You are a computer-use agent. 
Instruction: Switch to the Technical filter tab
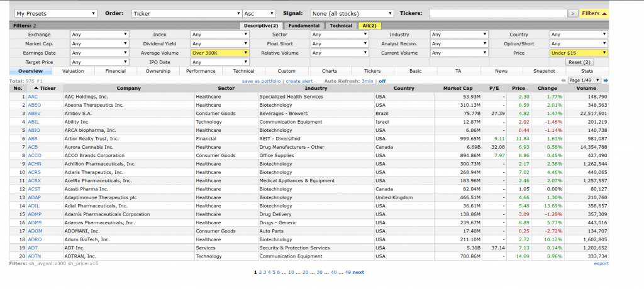341,26
